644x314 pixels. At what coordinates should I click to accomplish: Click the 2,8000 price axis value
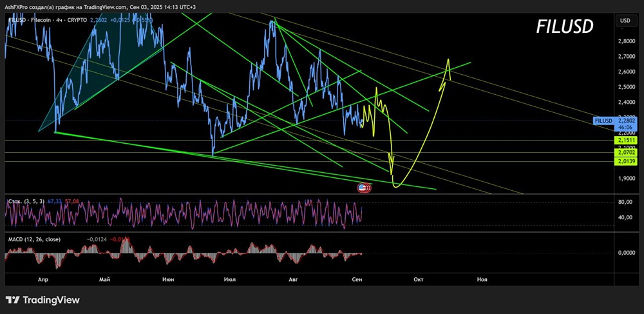pos(626,41)
